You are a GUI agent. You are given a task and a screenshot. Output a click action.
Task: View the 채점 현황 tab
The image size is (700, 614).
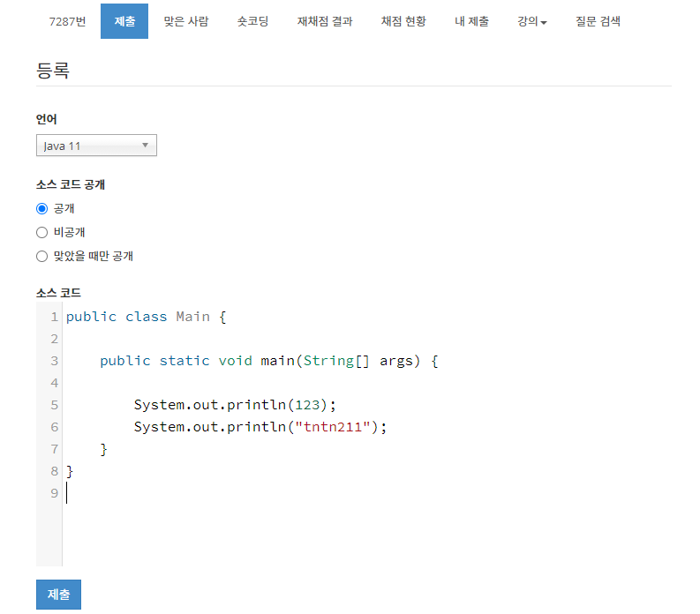coord(403,21)
